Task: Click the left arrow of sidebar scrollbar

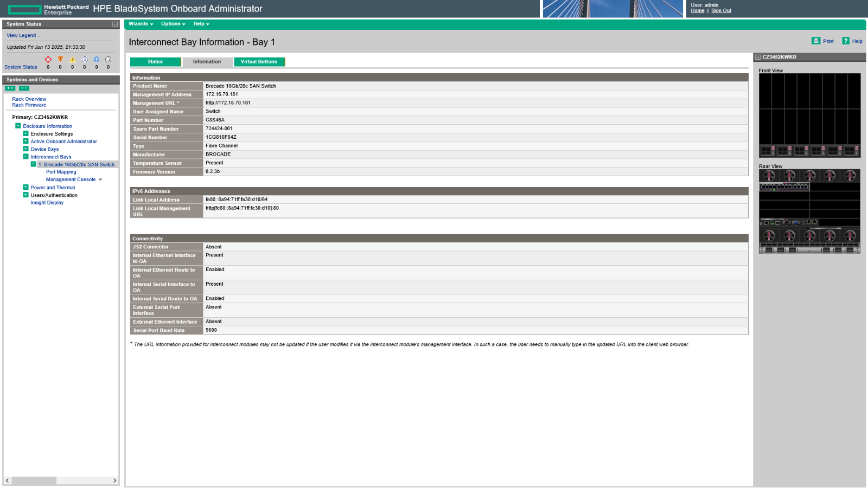Action: (7, 480)
